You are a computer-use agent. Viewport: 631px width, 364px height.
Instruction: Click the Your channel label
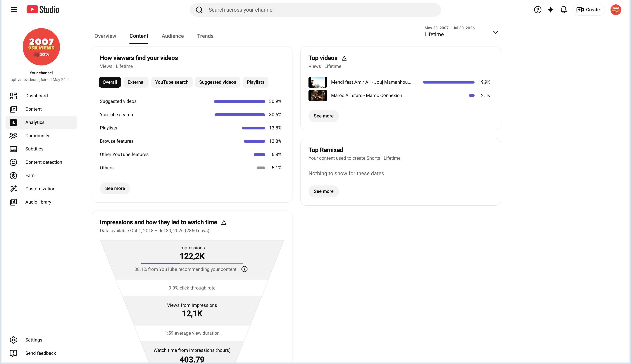41,73
